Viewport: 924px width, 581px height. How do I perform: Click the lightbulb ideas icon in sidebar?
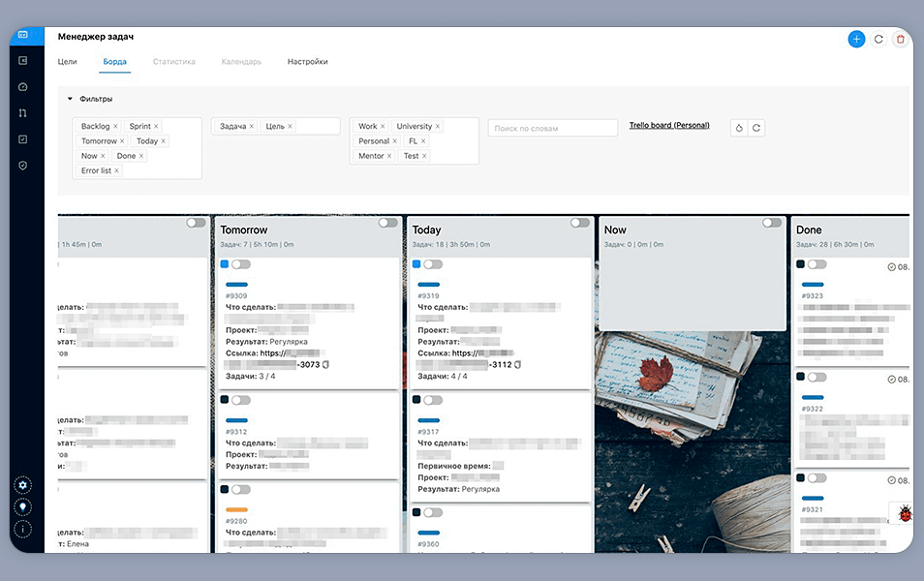tap(23, 506)
